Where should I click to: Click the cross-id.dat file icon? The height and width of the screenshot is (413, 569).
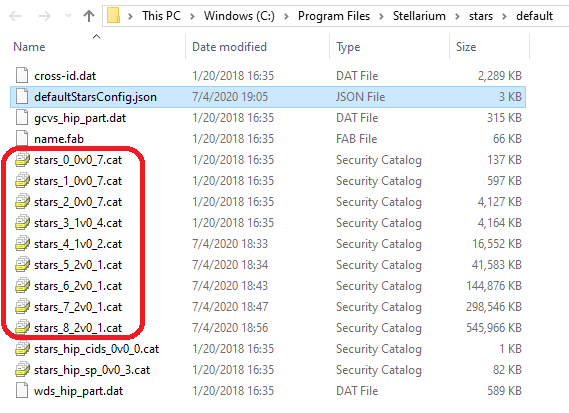(x=22, y=75)
